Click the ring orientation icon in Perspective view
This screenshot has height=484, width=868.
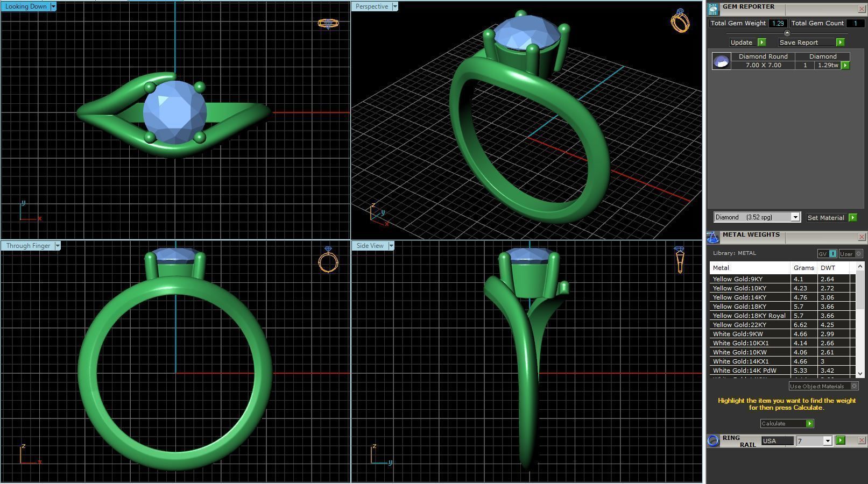(x=680, y=20)
